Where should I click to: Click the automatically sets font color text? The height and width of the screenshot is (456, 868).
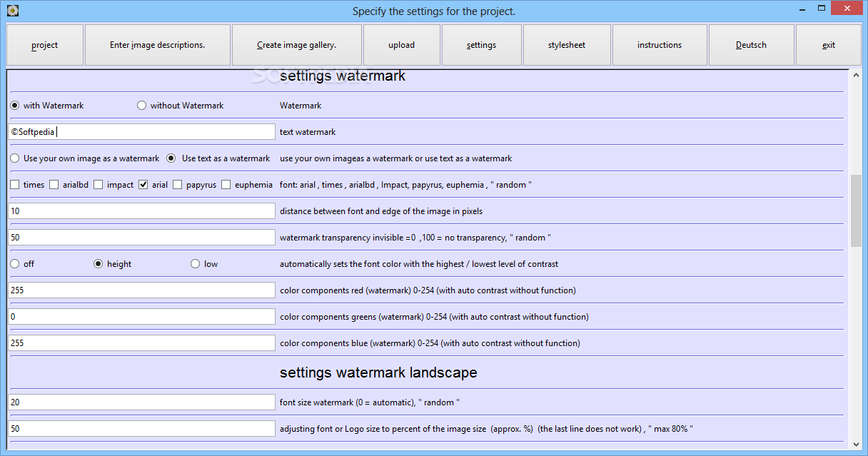pyautogui.click(x=419, y=264)
